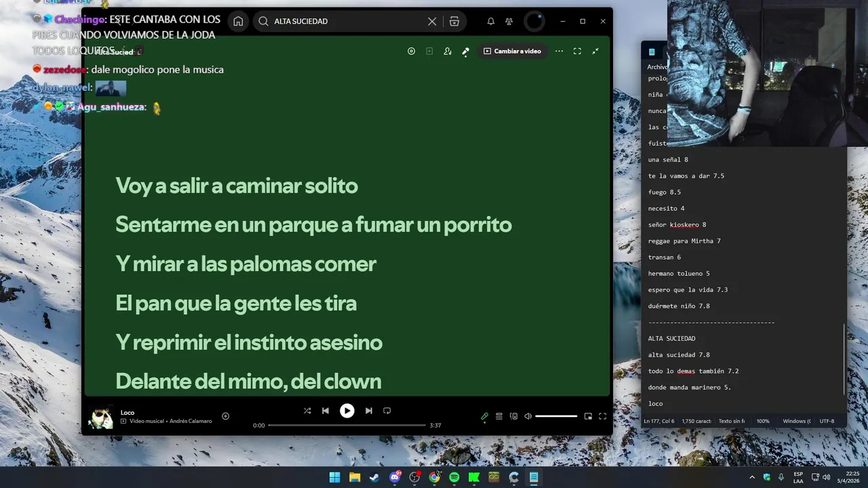Screen dimensions: 868x488
Task: Go to Spotify Home
Action: point(238,21)
